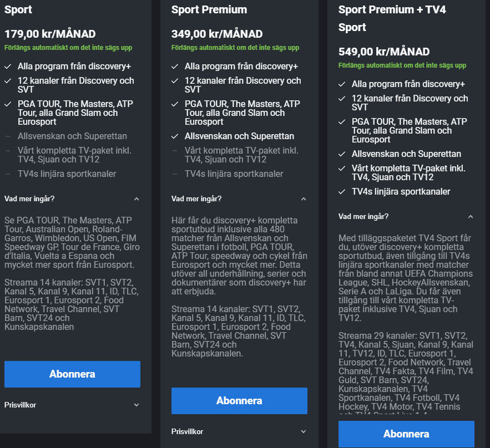Click the 549,00 kr/MÅNAD price label
The image size is (490, 448).
coord(384,52)
